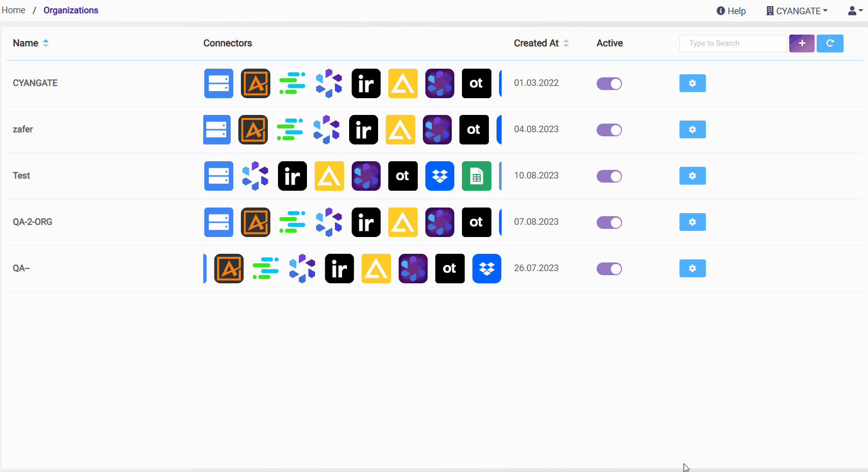Disable the Active toggle for CYANGATE
The image size is (868, 472).
pyautogui.click(x=609, y=84)
